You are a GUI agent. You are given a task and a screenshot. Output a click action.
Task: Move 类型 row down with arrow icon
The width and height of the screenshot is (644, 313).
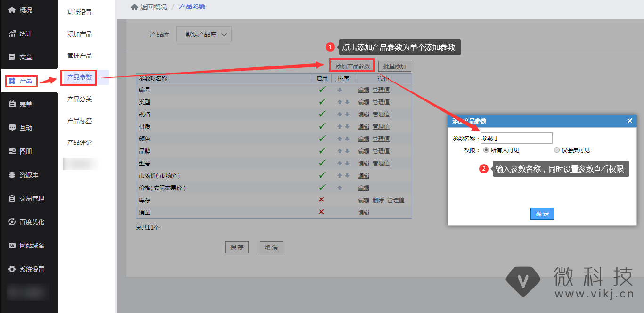click(x=347, y=102)
